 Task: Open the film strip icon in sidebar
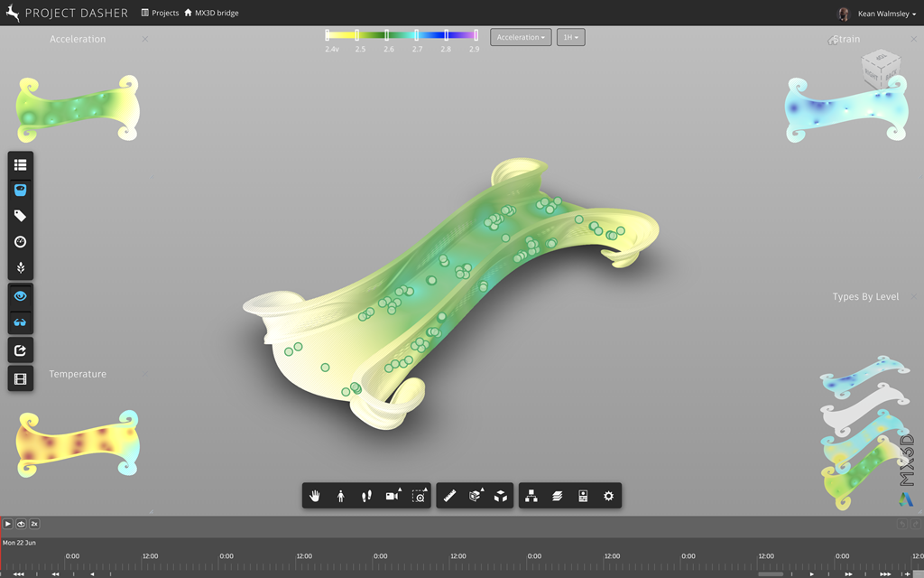click(20, 378)
